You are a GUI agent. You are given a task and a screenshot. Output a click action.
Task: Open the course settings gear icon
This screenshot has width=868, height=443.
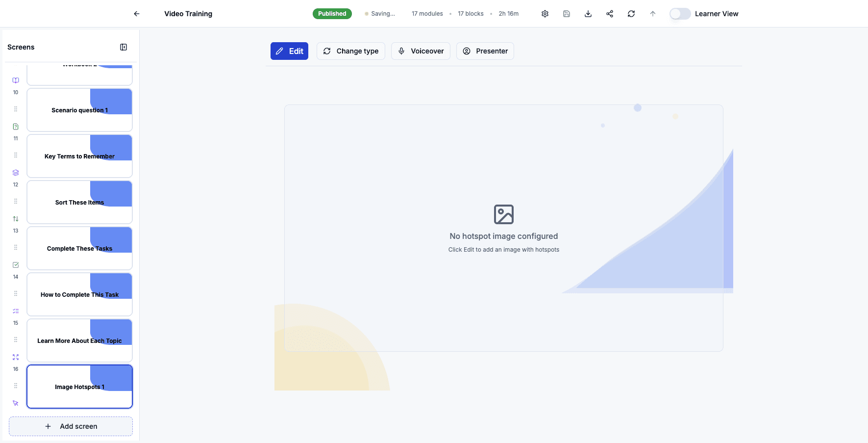pyautogui.click(x=545, y=13)
